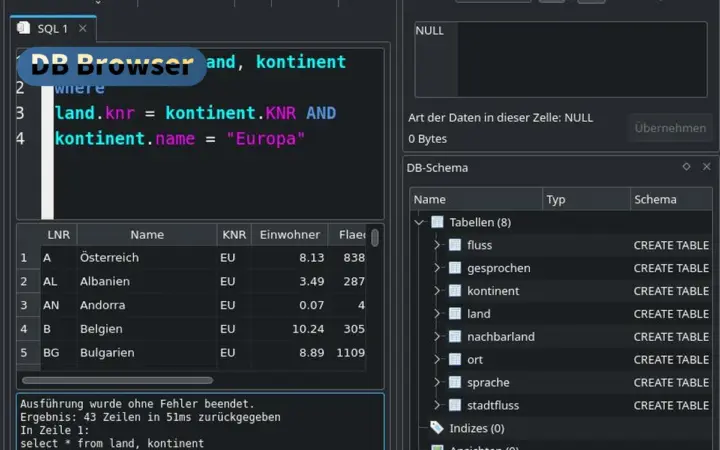720x450 pixels.
Task: Click the Übernehmen button
Action: (x=670, y=128)
